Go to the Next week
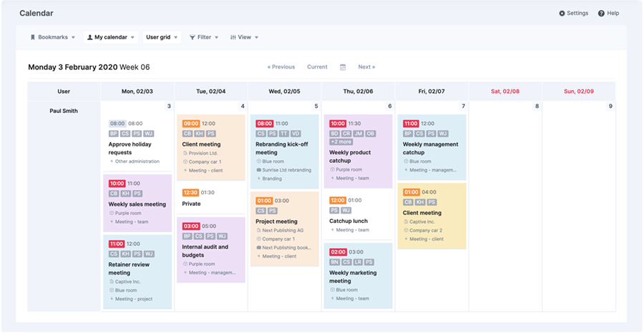Screen dimensions: 644x333 click(x=366, y=67)
